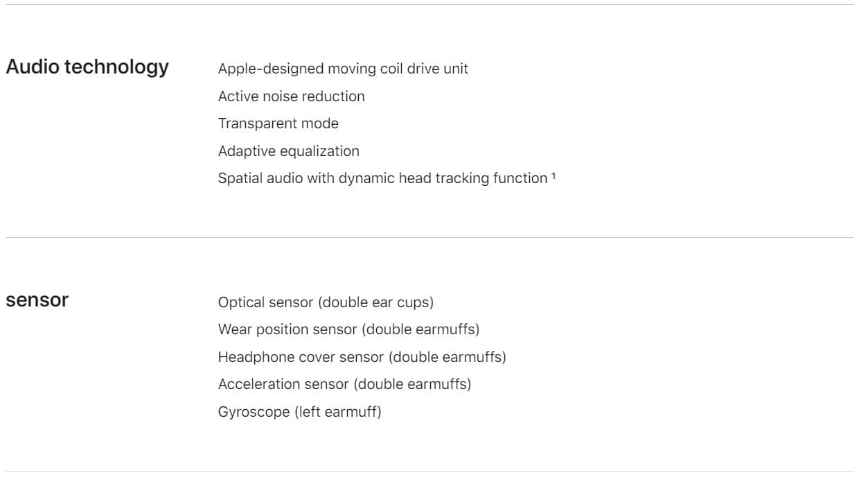The image size is (868, 484).
Task: Select the "Active noise reduction" line
Action: [x=291, y=96]
